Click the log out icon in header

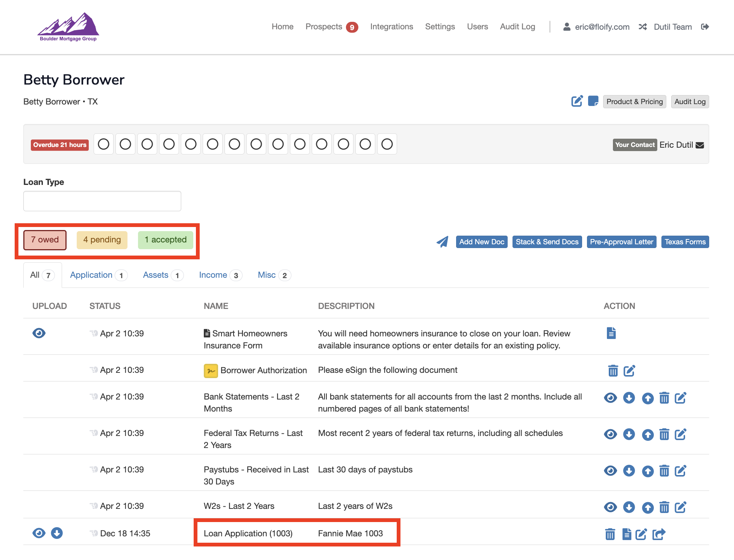[x=705, y=27]
